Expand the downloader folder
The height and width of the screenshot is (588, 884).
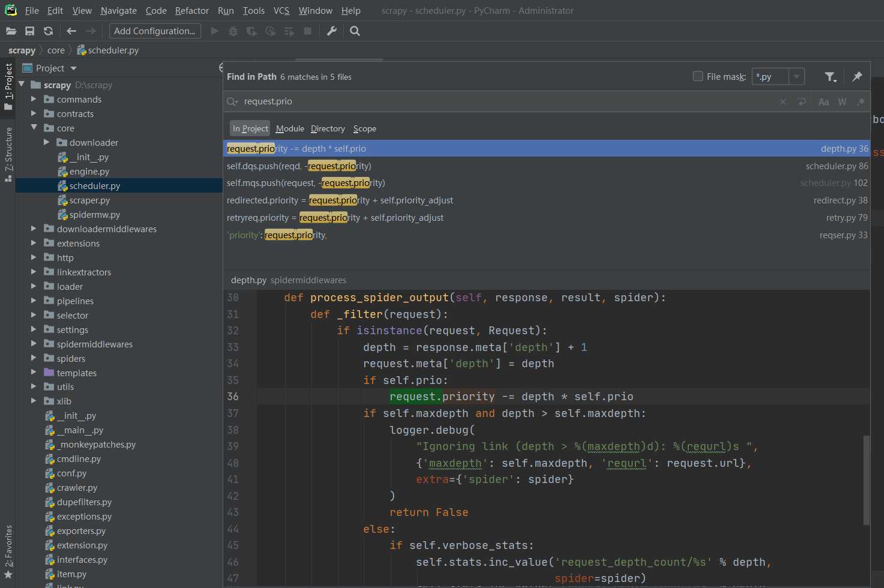pyautogui.click(x=47, y=143)
